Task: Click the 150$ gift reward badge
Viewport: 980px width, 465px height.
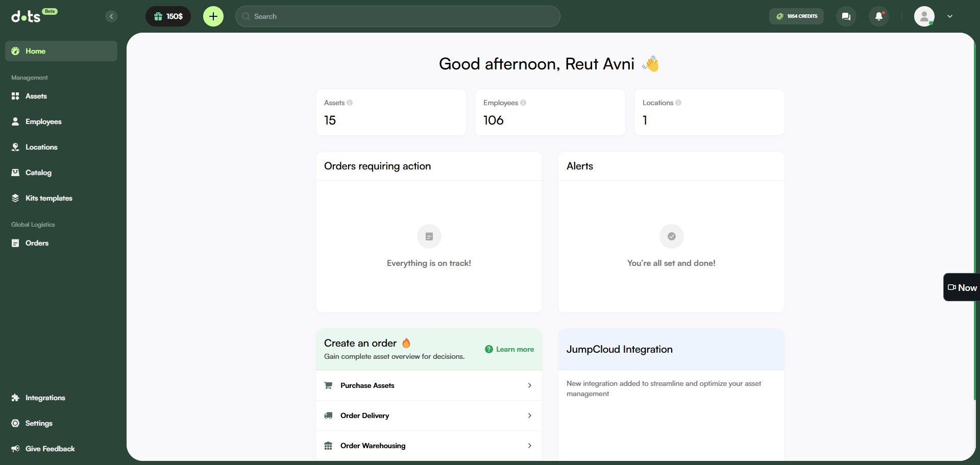Action: [168, 16]
